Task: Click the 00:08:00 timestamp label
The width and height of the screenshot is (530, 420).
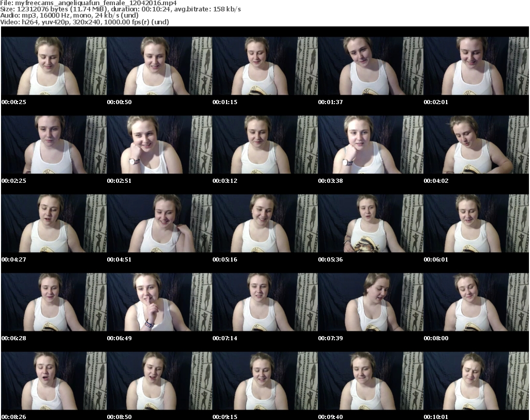Action: pos(436,338)
